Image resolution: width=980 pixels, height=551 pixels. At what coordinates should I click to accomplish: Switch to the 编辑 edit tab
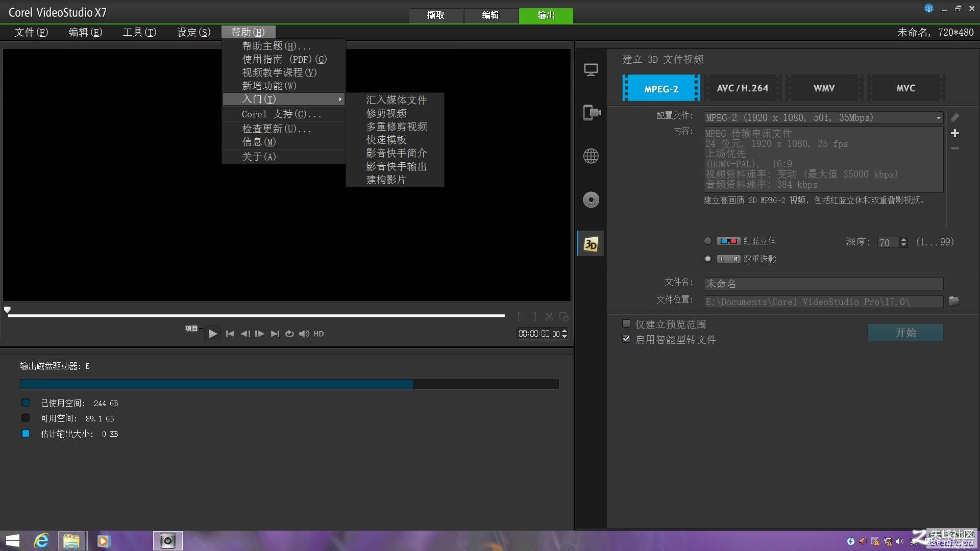491,15
